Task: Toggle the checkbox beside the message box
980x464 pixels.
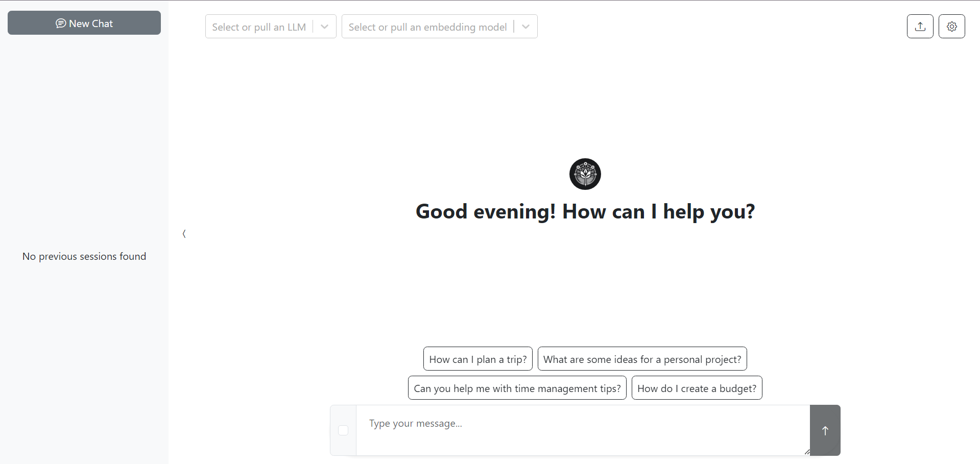Action: click(343, 430)
